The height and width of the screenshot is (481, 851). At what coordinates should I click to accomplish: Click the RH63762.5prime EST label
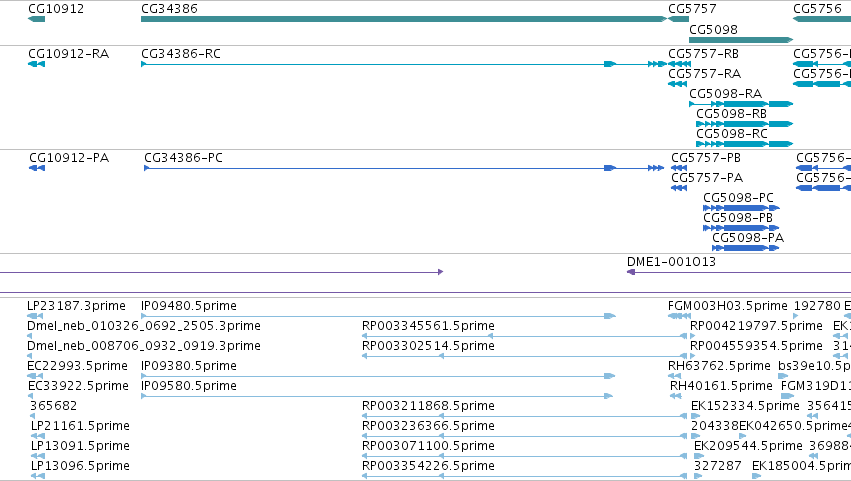click(719, 366)
